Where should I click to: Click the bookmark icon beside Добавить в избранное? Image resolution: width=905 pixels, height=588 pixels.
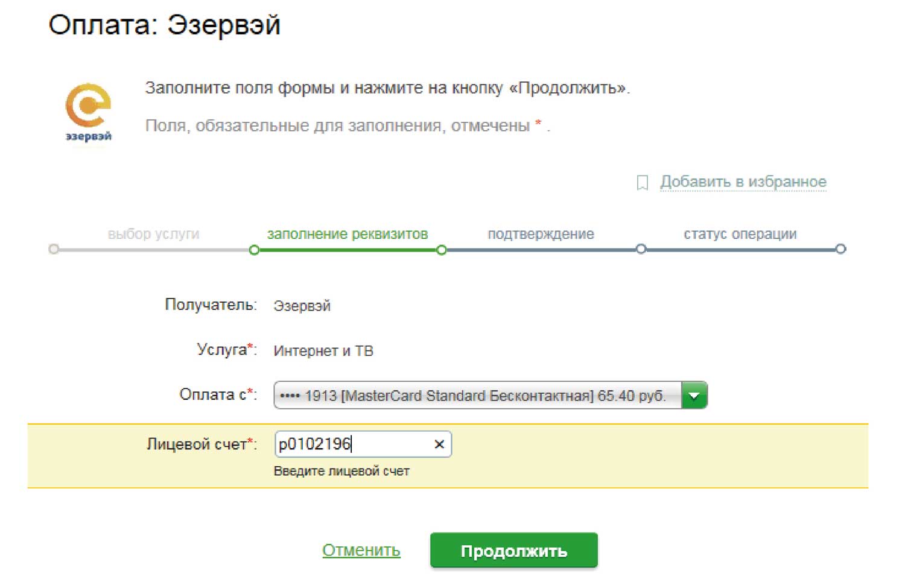[x=643, y=182]
